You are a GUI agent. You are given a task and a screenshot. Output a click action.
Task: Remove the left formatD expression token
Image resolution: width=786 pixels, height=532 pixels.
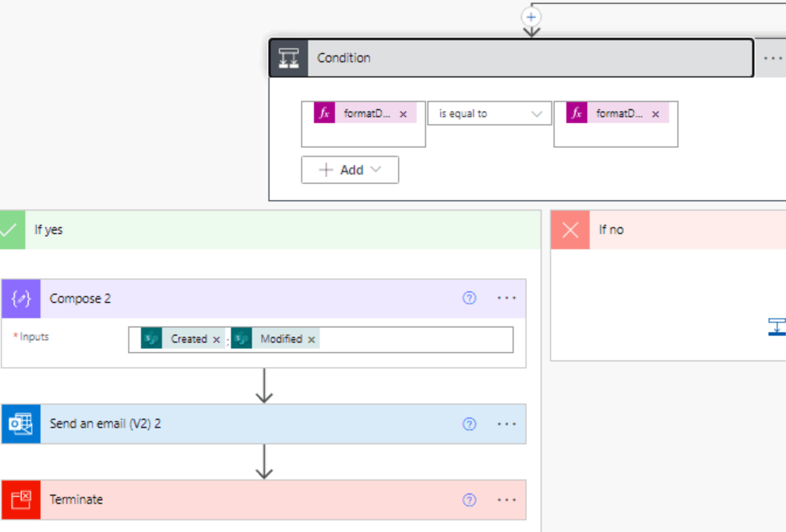pyautogui.click(x=403, y=115)
